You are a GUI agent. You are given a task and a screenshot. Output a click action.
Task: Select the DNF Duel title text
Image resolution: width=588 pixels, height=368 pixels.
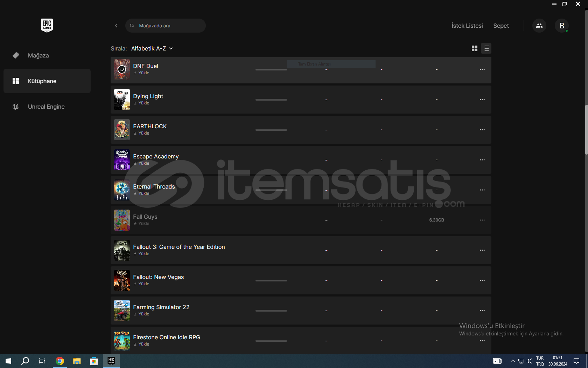click(145, 66)
